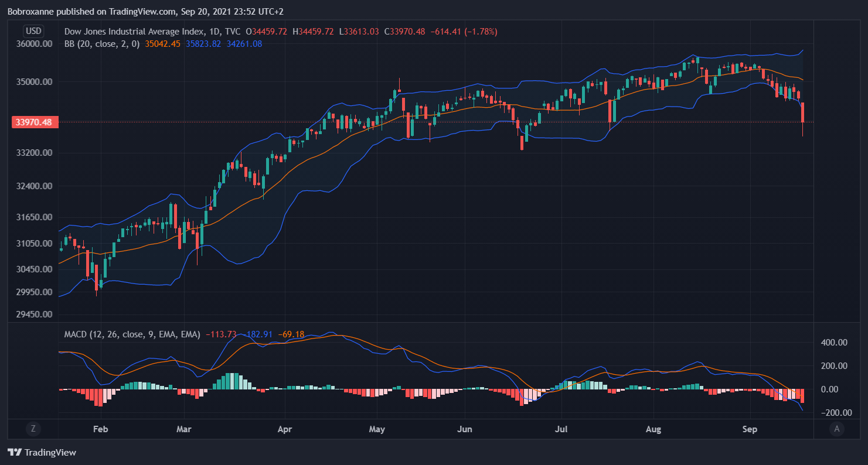Click the BB upper value 35823.82
The height and width of the screenshot is (465, 868).
tap(203, 43)
